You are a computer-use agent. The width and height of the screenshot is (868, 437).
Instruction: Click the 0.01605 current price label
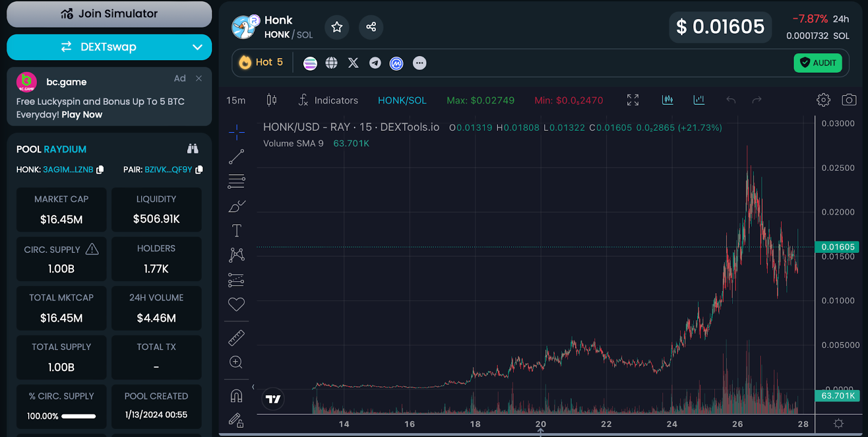(x=838, y=247)
